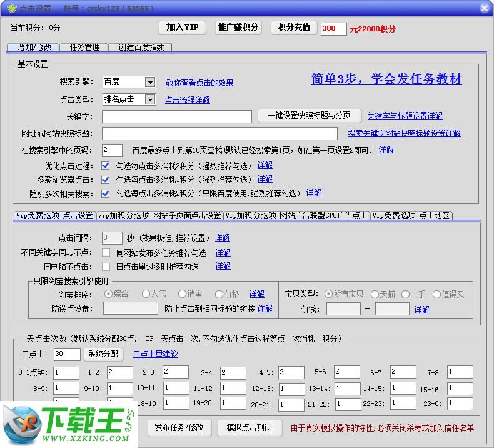Open the 点击流程详解 link
The width and height of the screenshot is (494, 448).
click(x=188, y=100)
